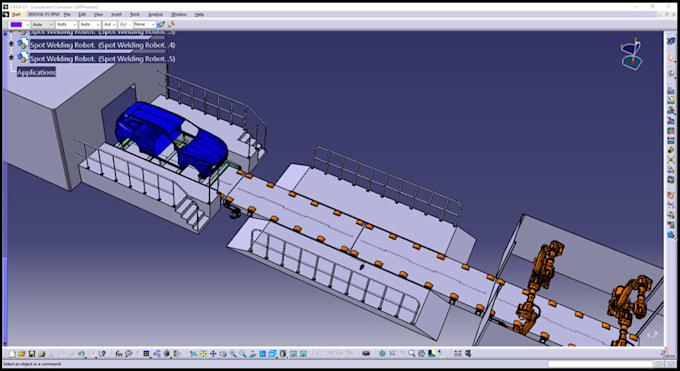Viewport: 680px width, 371px height.
Task: Click the Select arrow tool on right toolbar
Action: tap(671, 58)
